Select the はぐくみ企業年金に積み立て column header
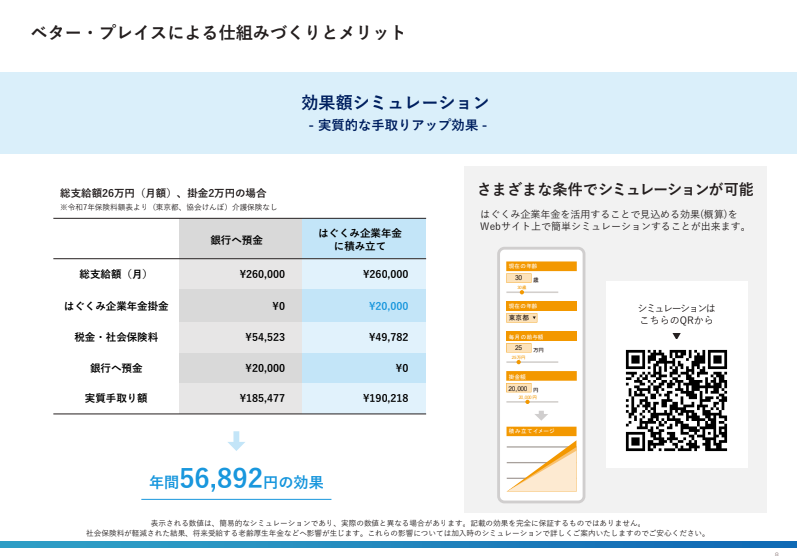This screenshot has height=556, width=797. click(x=363, y=240)
